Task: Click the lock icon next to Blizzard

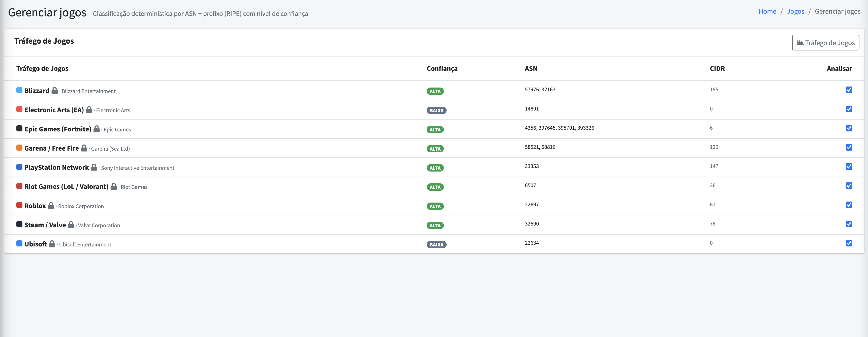Action: [55, 90]
